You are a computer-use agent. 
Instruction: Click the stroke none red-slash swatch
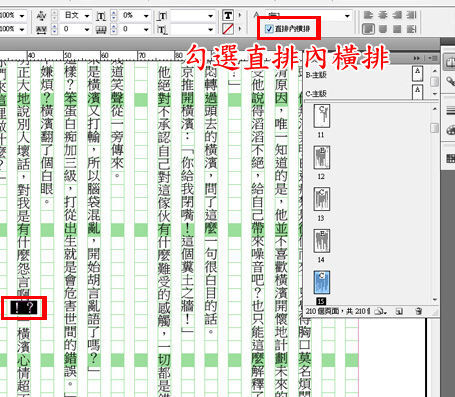click(x=228, y=29)
